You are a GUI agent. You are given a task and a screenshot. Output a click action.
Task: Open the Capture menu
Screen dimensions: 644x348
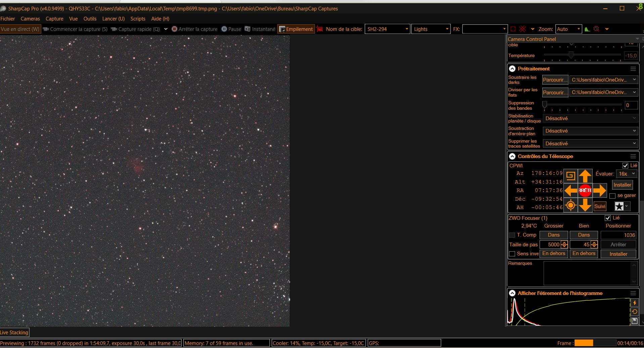point(54,19)
